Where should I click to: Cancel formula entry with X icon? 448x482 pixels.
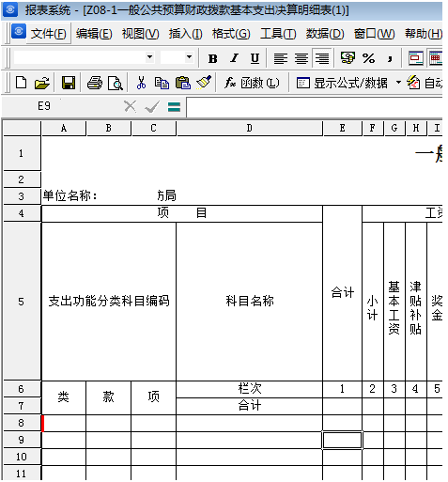(130, 106)
